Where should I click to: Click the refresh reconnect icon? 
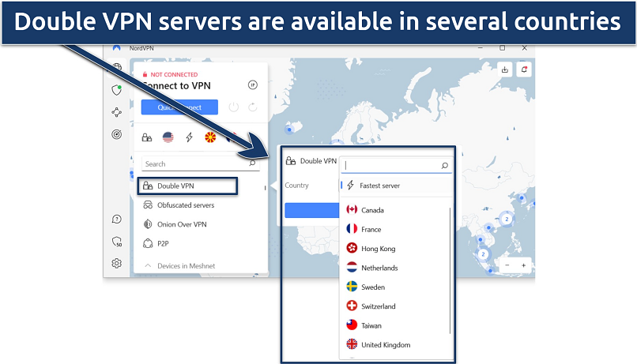click(x=253, y=107)
